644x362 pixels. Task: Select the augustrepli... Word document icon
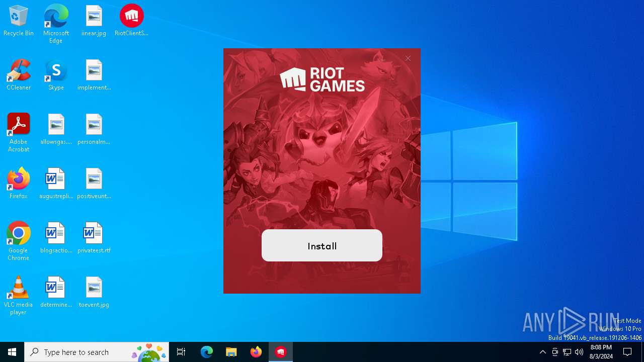pos(56,184)
